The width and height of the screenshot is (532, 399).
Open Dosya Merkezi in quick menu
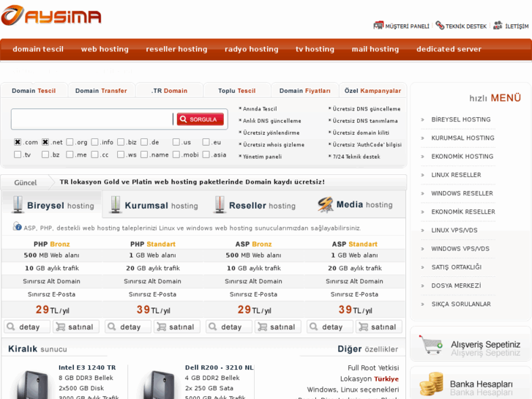(x=456, y=286)
